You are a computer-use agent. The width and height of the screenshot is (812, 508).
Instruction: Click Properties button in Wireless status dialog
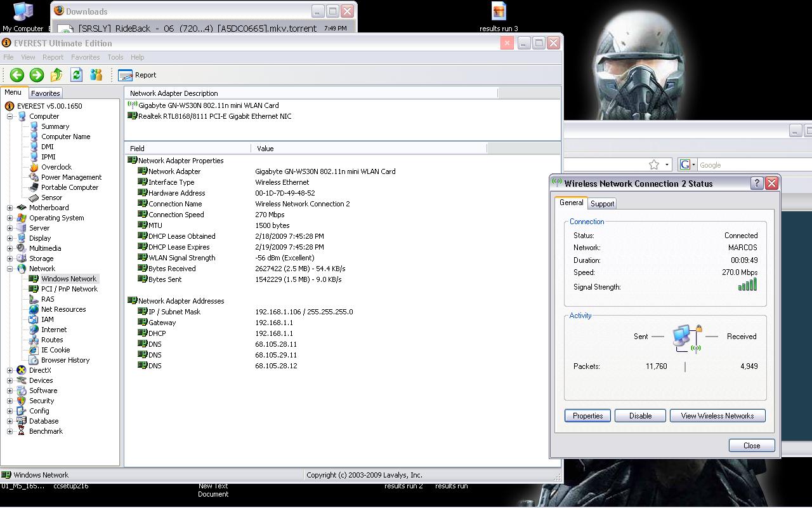click(587, 416)
